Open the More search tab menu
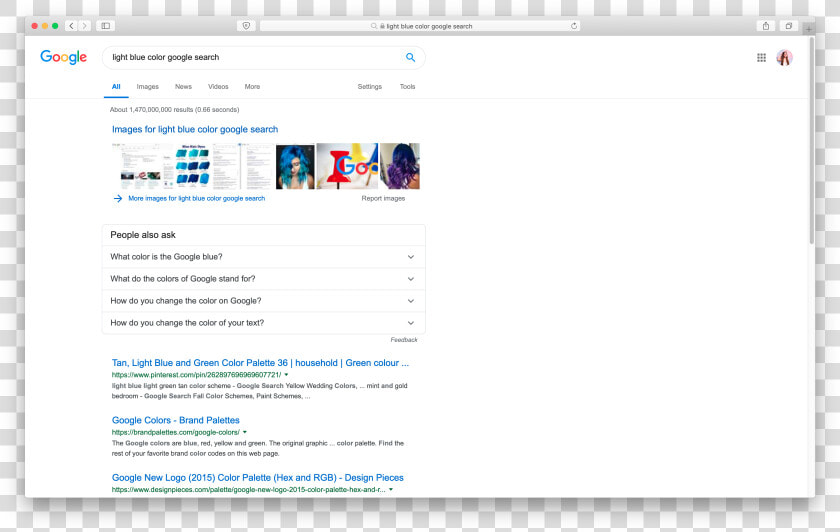840x532 pixels. [252, 87]
